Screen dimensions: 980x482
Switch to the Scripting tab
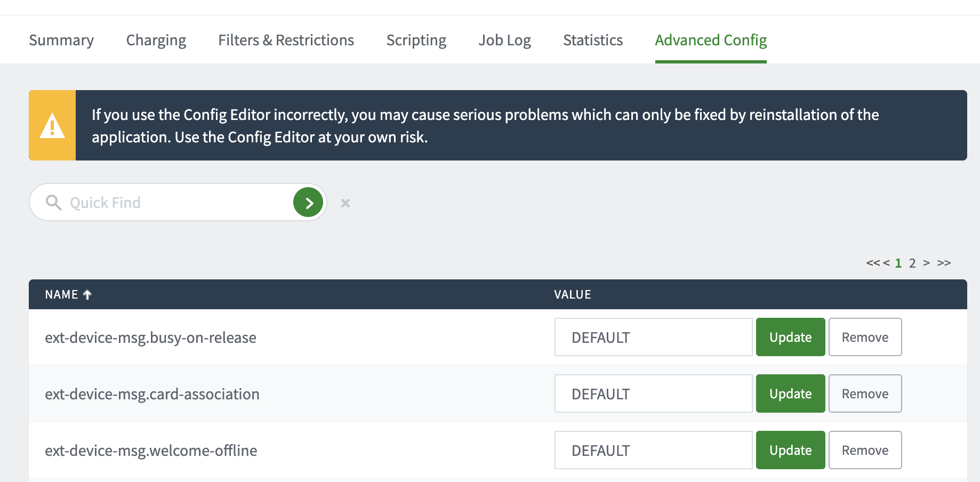[416, 41]
